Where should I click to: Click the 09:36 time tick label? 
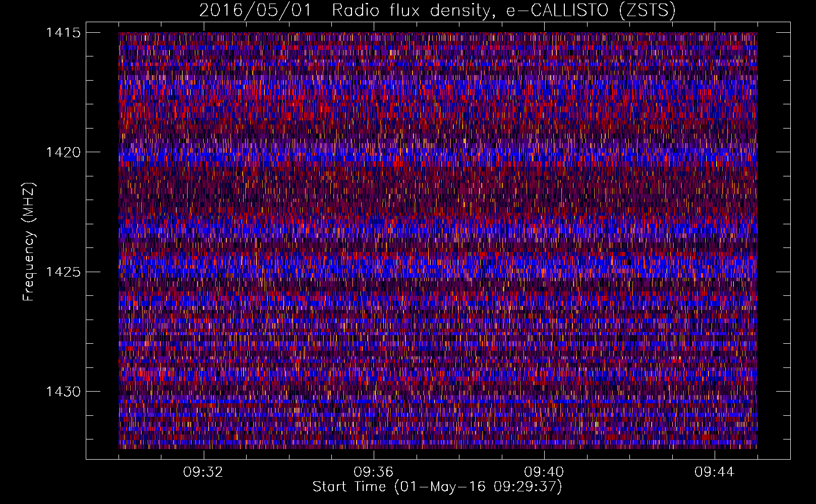[374, 472]
